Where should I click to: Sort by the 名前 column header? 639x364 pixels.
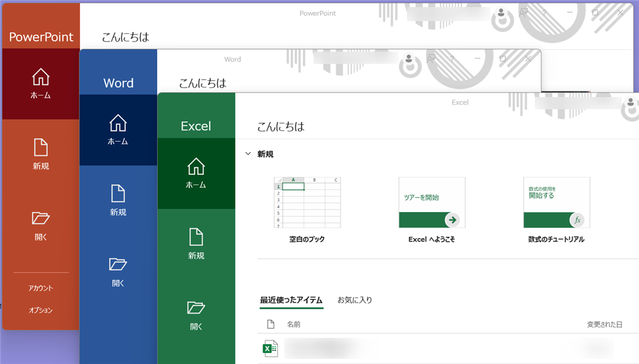tap(293, 324)
